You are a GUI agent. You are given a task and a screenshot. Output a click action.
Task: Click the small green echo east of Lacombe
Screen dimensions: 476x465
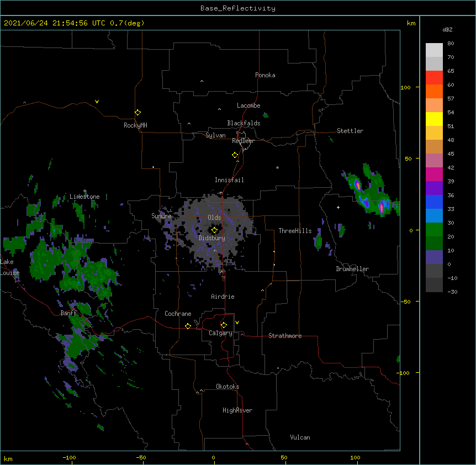[266, 115]
